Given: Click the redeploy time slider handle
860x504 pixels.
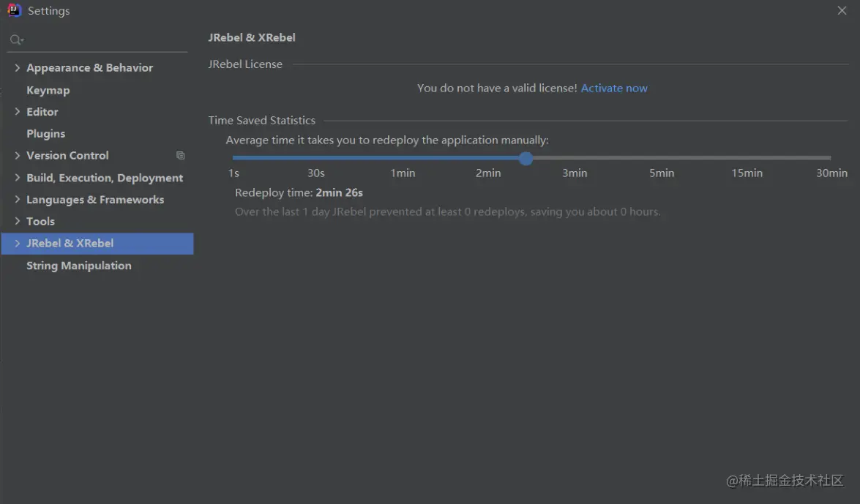Looking at the screenshot, I should 526,159.
